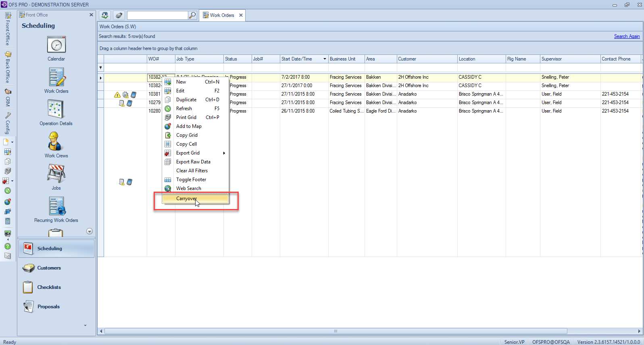This screenshot has width=644, height=345.
Task: Choose Copy Cell menu entry
Action: pos(195,144)
